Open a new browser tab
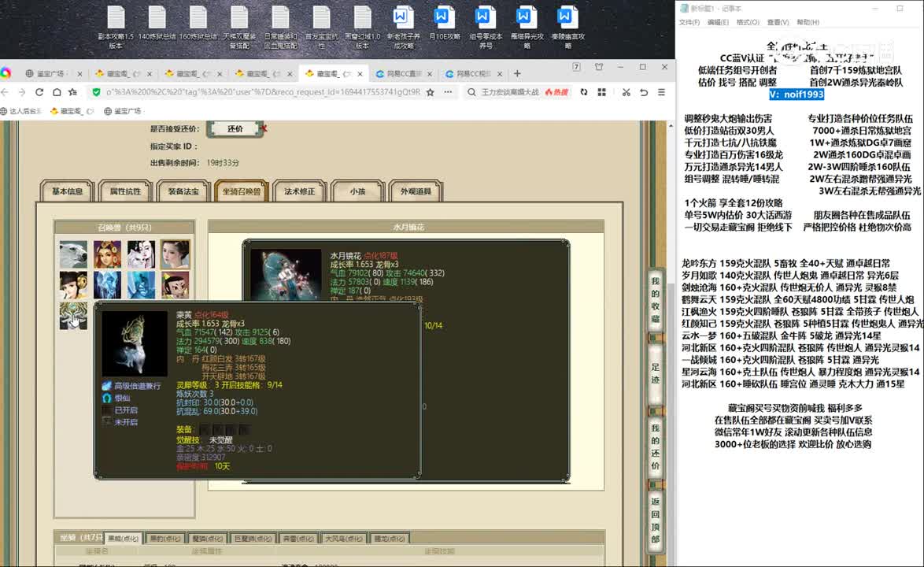This screenshot has width=924, height=567. click(x=517, y=74)
